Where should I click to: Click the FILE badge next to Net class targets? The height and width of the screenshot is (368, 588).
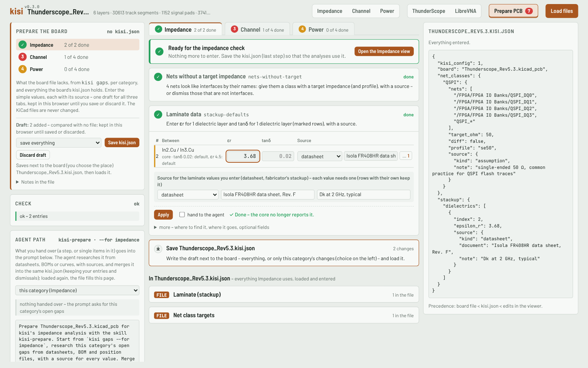[162, 315]
